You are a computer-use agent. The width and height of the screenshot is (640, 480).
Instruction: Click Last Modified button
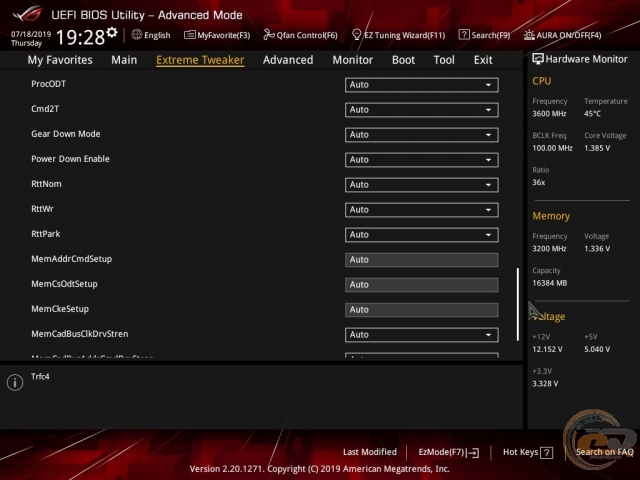[x=370, y=452]
